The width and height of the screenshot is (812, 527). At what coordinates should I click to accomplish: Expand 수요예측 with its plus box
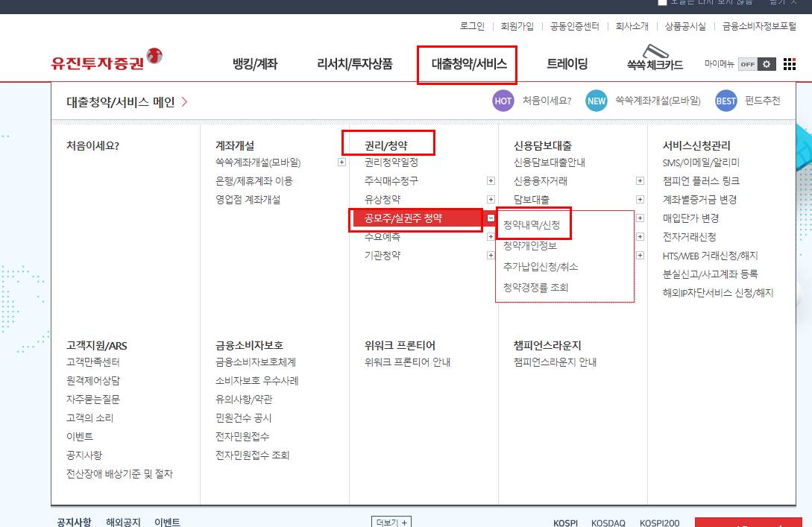point(491,236)
